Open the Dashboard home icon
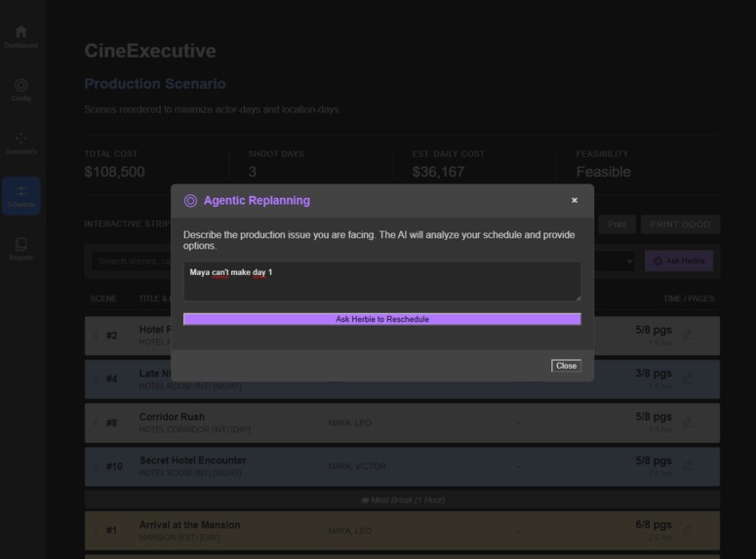This screenshot has height=559, width=756. [20, 32]
